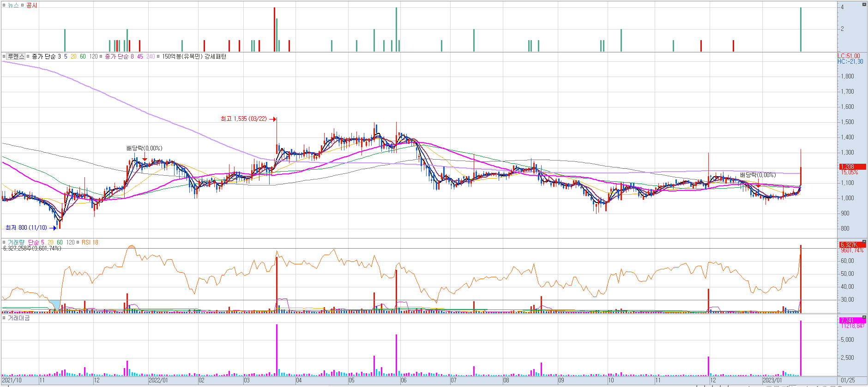
Task: Click the LC:51,00 readout text
Action: 849,56
